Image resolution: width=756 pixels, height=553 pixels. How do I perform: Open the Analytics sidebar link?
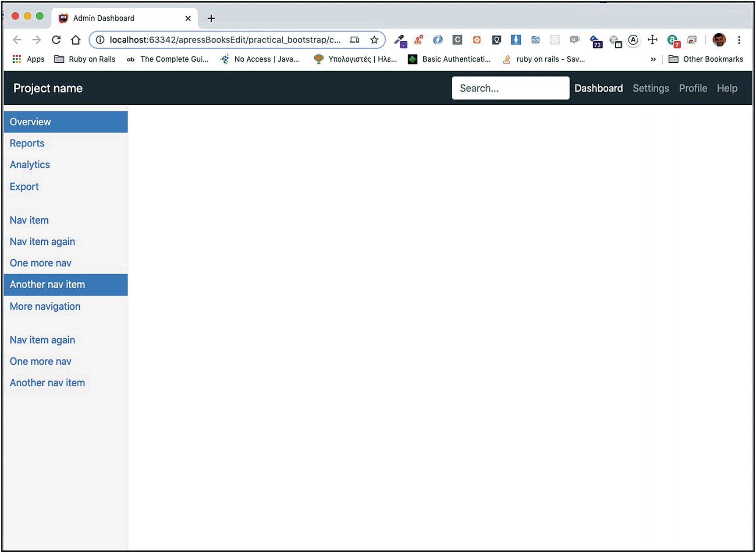tap(30, 165)
